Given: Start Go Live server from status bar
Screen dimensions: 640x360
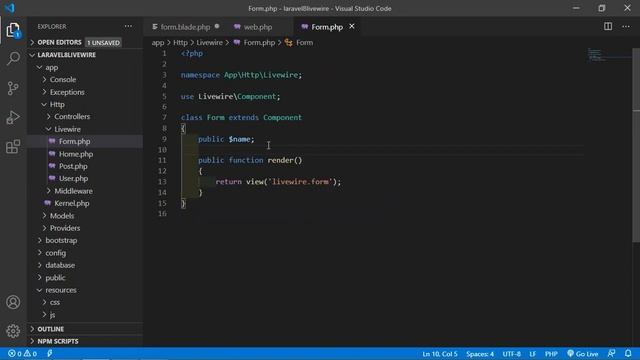Looking at the screenshot, I should point(582,353).
